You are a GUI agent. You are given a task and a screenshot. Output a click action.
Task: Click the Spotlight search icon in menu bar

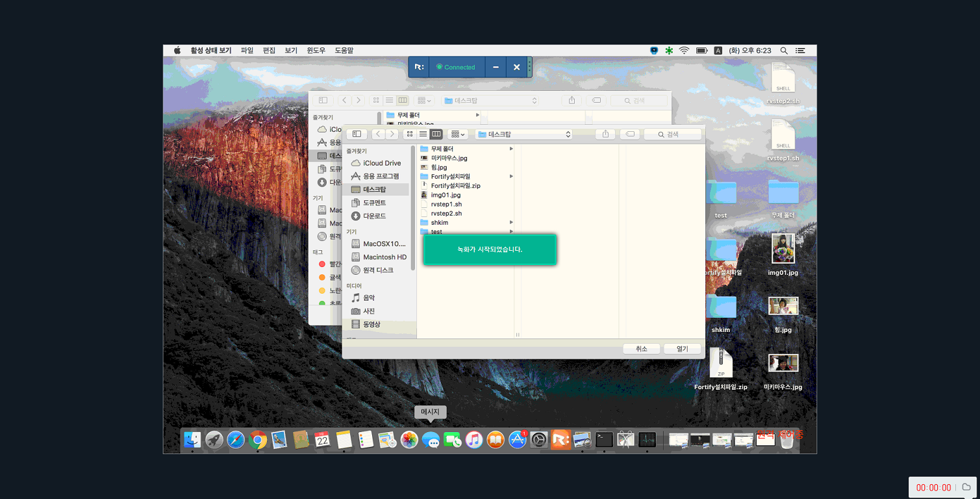[x=784, y=50]
